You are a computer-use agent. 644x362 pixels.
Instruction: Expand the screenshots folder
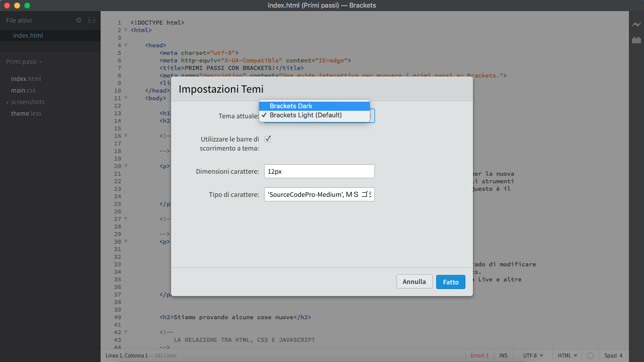pos(28,102)
